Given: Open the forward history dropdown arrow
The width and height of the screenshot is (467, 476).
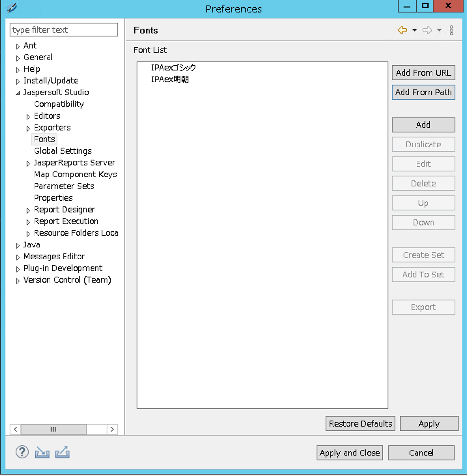Looking at the screenshot, I should (x=439, y=30).
